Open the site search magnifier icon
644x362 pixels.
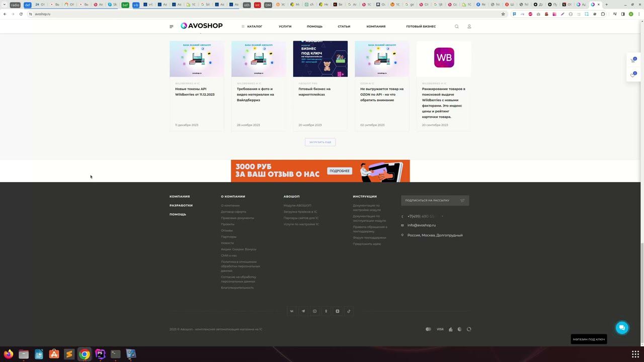point(457,27)
